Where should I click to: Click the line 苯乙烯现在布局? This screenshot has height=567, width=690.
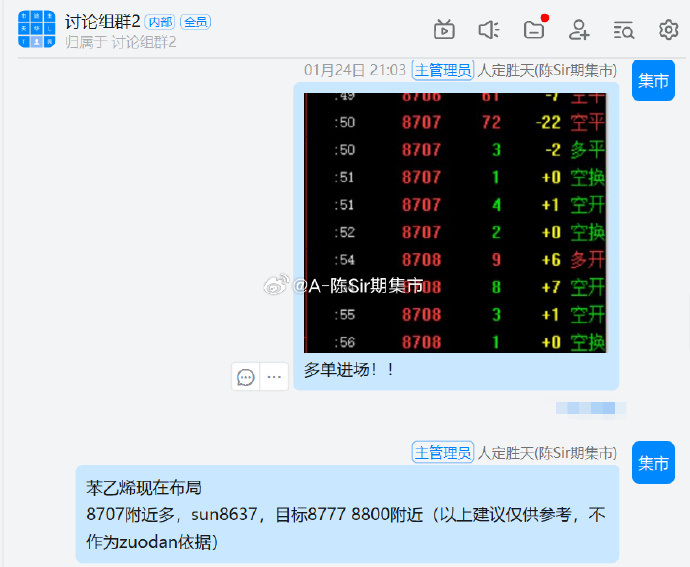pyautogui.click(x=144, y=488)
